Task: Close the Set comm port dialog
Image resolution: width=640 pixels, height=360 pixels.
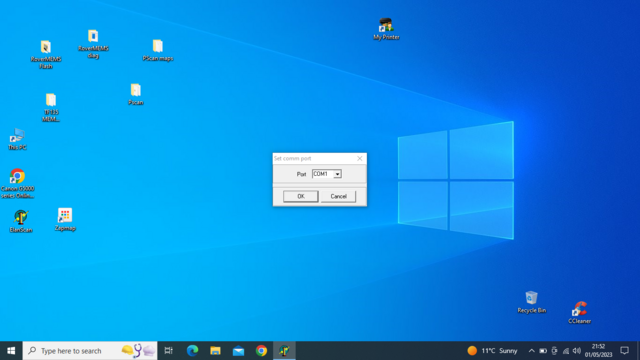Action: 360,158
